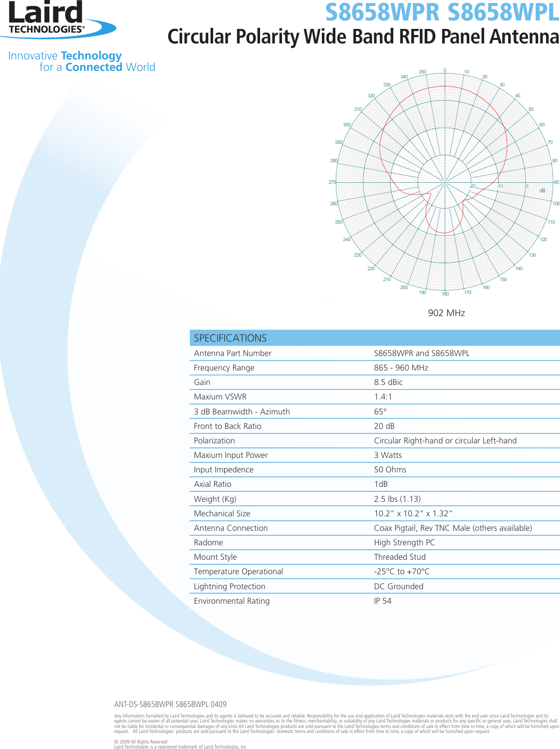Select the Circular Polarity Wide Band subtitle
This screenshot has height=749, width=560.
362,36
